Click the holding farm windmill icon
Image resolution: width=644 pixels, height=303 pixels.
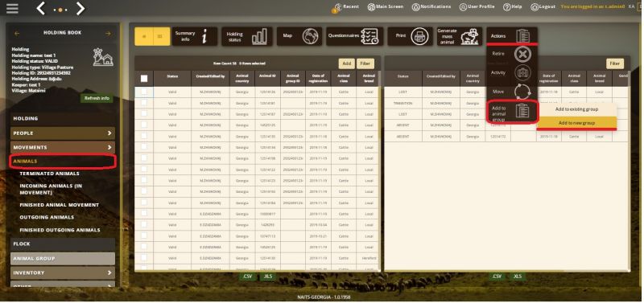tap(103, 57)
